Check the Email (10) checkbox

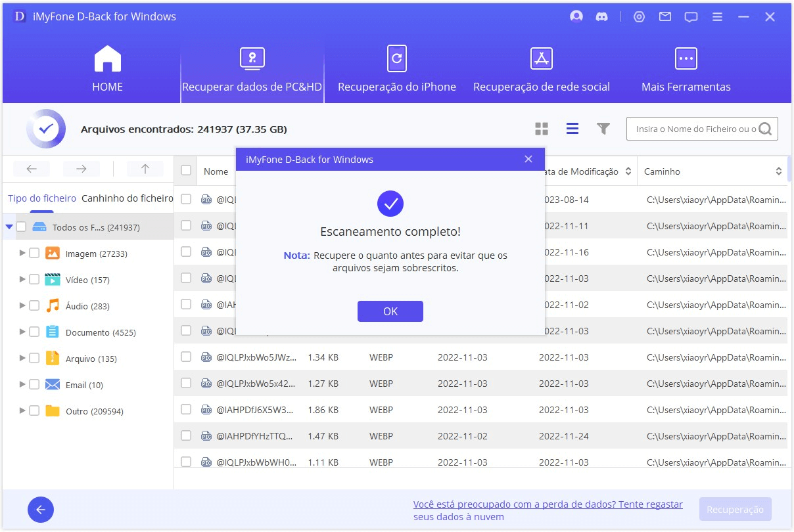click(x=34, y=385)
